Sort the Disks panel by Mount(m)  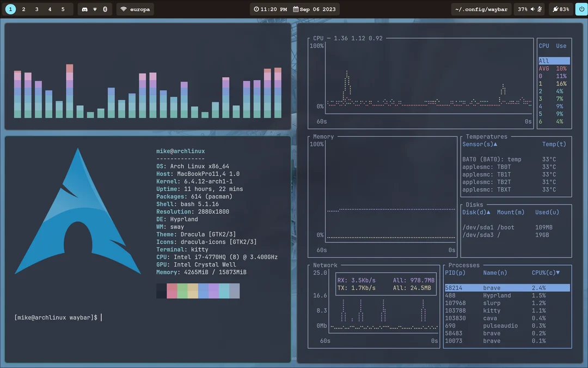[511, 212]
